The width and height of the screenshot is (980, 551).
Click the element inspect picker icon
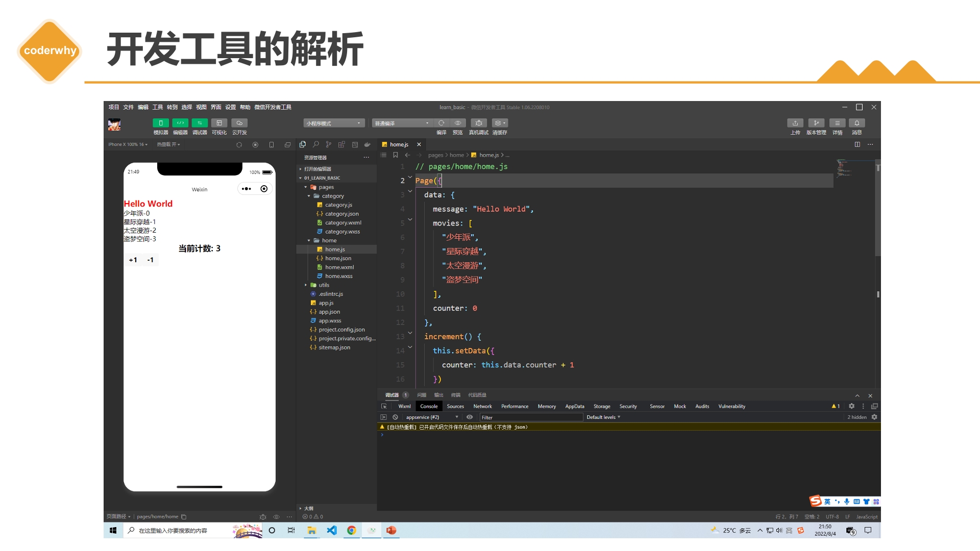[x=384, y=407]
